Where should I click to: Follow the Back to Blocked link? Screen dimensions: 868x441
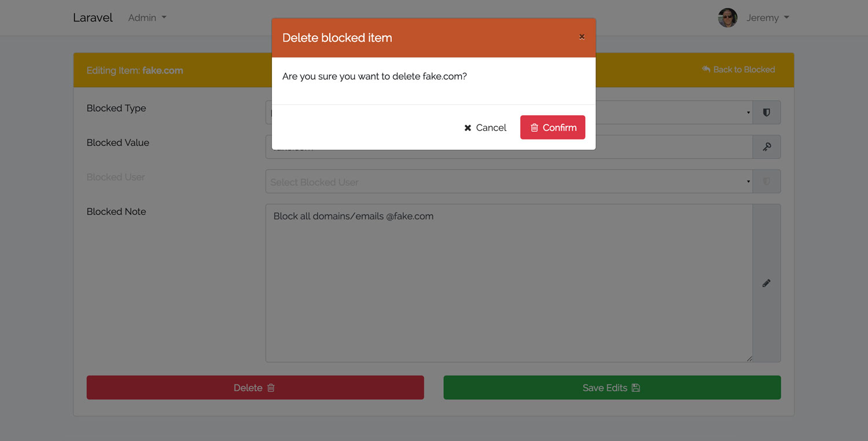[x=738, y=69]
